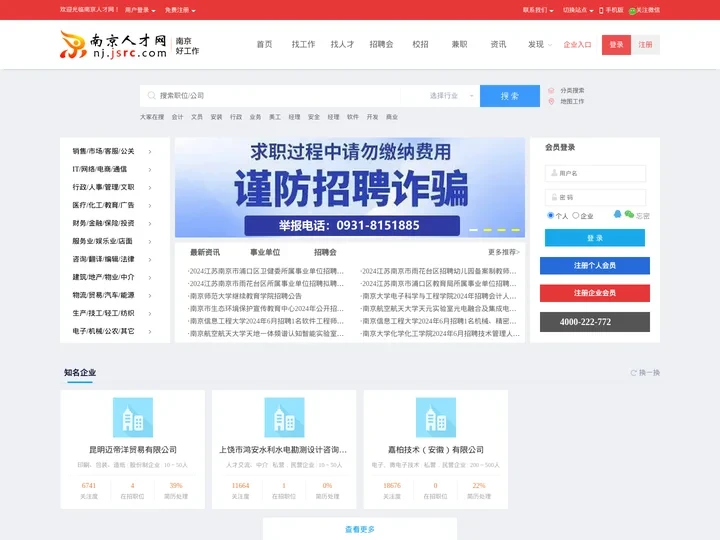The image size is (720, 540).
Task: Open 找人才 in main navigation
Action: 342,45
